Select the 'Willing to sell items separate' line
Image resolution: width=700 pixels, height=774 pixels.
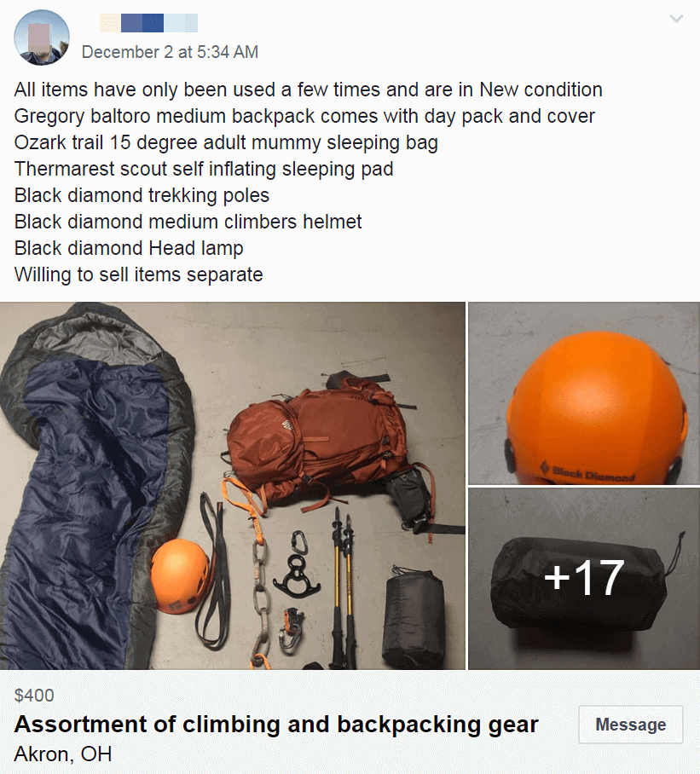click(138, 274)
